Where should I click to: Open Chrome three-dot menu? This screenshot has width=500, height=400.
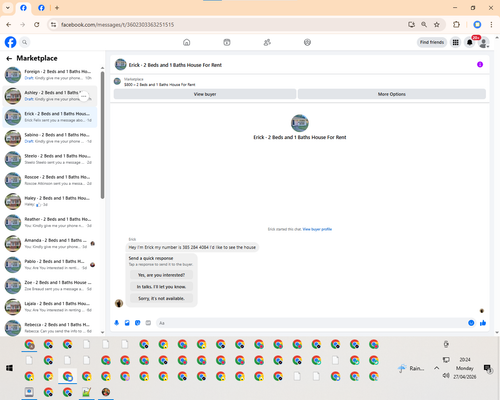[491, 25]
